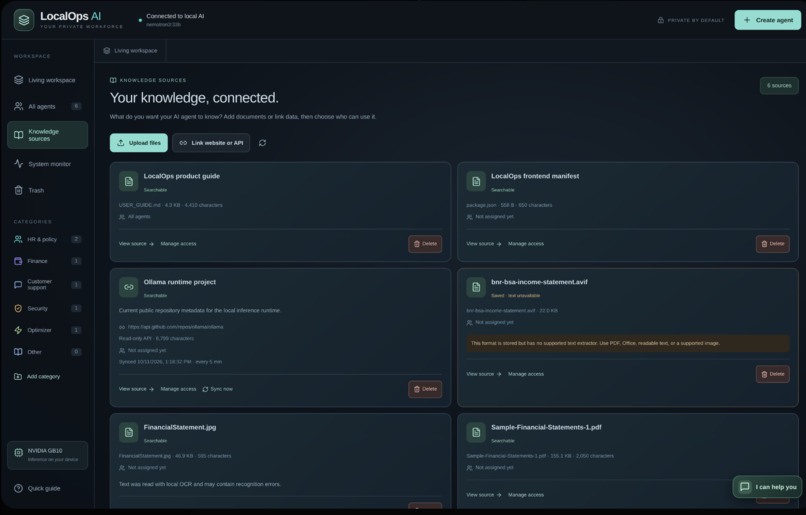Delete LocalOps product guide source
The width and height of the screenshot is (806, 515).
click(425, 244)
